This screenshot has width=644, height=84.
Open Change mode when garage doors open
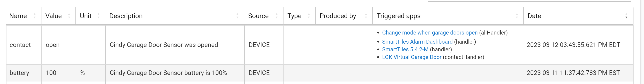[x=430, y=33]
